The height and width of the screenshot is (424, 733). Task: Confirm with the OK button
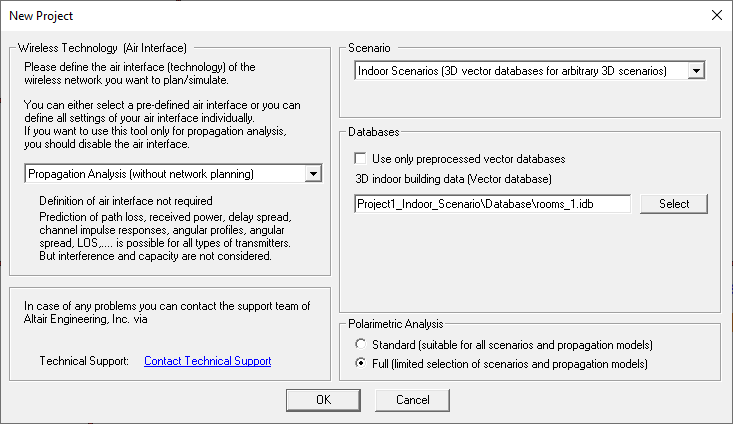click(323, 400)
